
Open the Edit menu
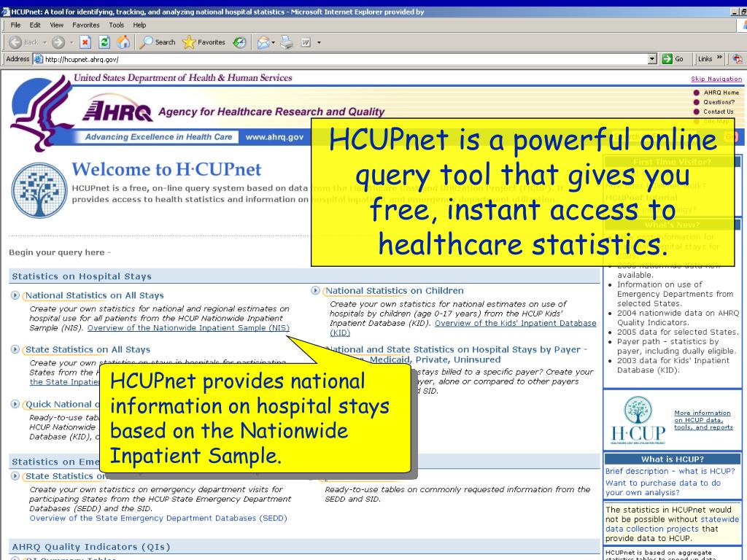[35, 25]
